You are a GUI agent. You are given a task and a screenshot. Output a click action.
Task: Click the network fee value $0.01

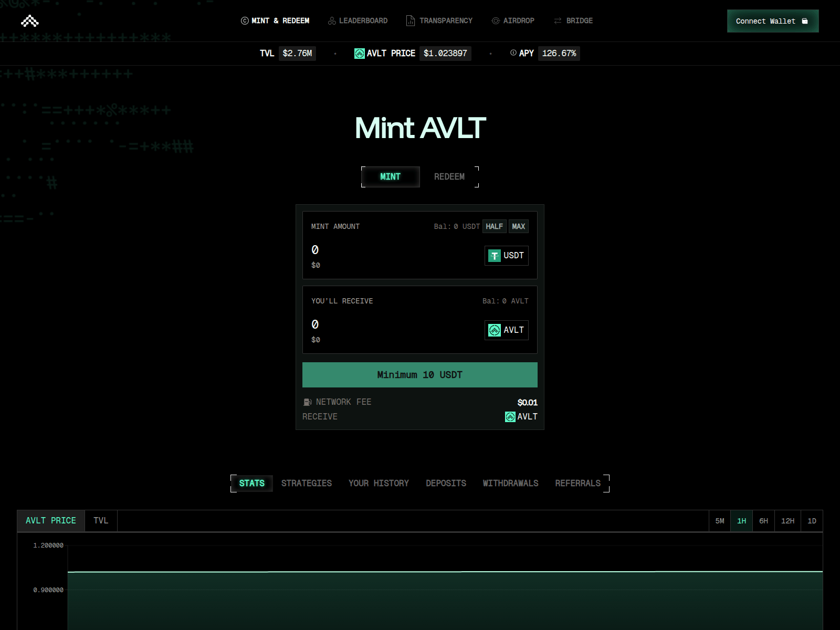pos(527,402)
